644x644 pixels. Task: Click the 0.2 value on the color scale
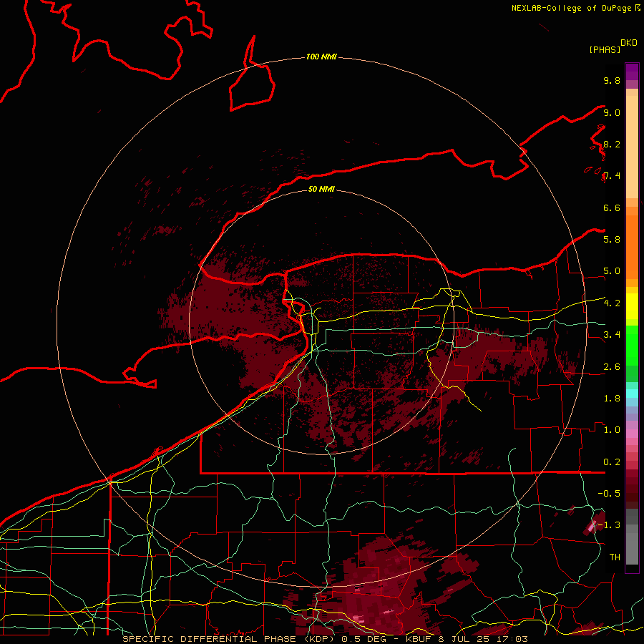point(612,462)
